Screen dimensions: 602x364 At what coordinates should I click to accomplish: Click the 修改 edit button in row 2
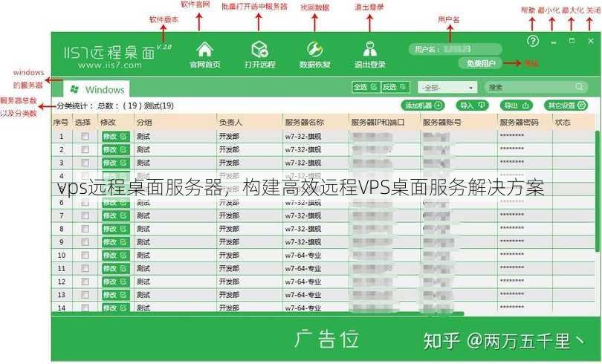point(115,149)
